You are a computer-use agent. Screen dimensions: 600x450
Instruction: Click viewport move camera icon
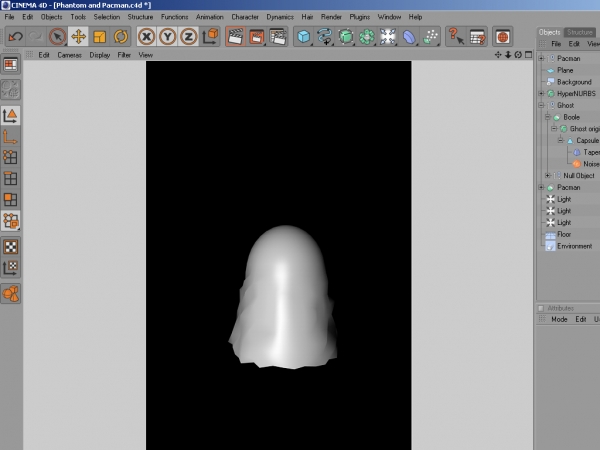click(498, 55)
